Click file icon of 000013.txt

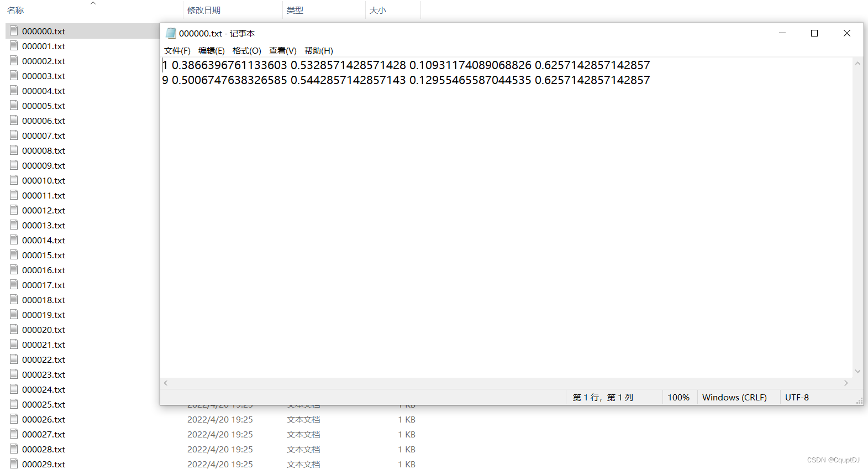[14, 225]
